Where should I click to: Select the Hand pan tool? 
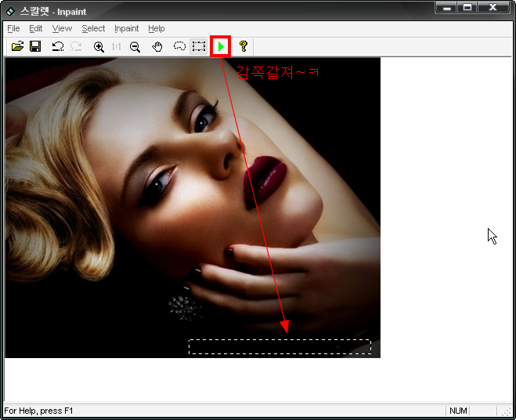pos(157,47)
